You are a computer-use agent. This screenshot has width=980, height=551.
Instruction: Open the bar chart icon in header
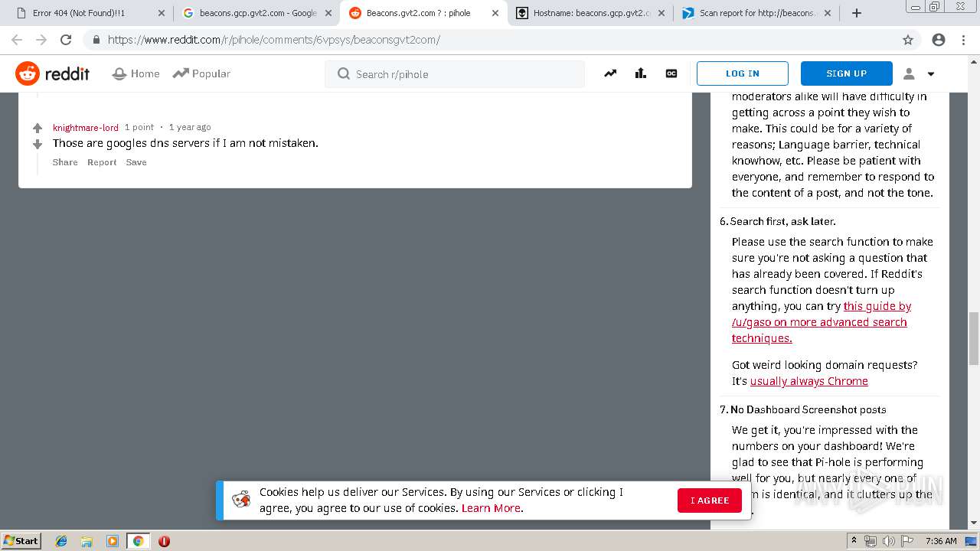(x=641, y=73)
